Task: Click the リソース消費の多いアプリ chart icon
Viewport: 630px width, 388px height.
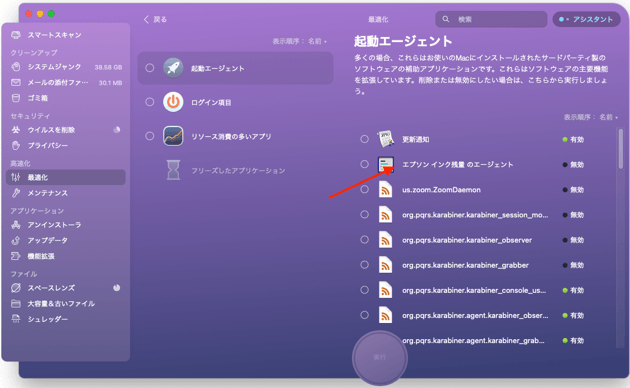Action: click(173, 136)
